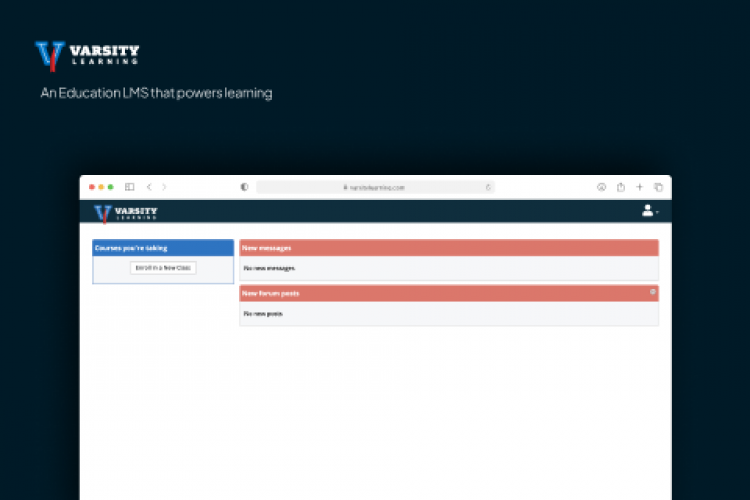Screen dimensions: 750x500
Task: Click the Enroll in a New Class button
Action: [163, 268]
